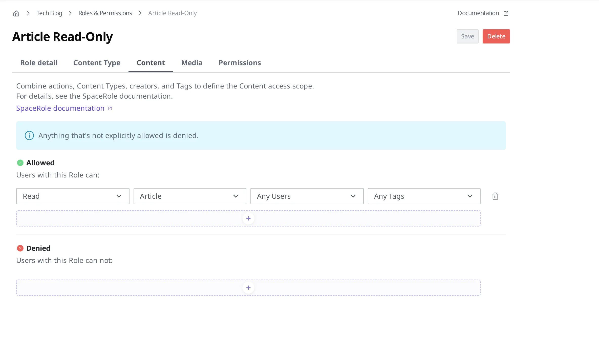Click the Article Read-Only page heading
Screen dimensions: 599x364
coord(62,37)
